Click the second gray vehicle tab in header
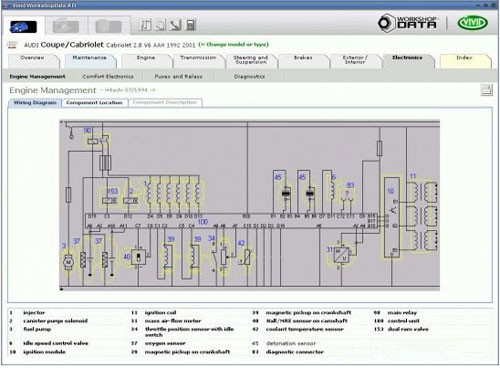This screenshot has height=368, width=500. tap(66, 26)
